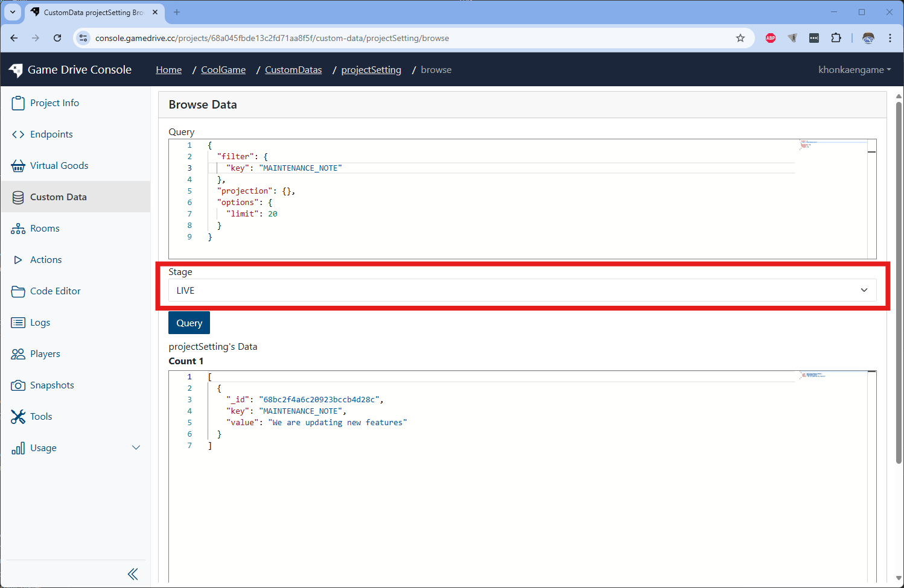
Task: Click the page vertical scrollbar
Action: [899, 283]
